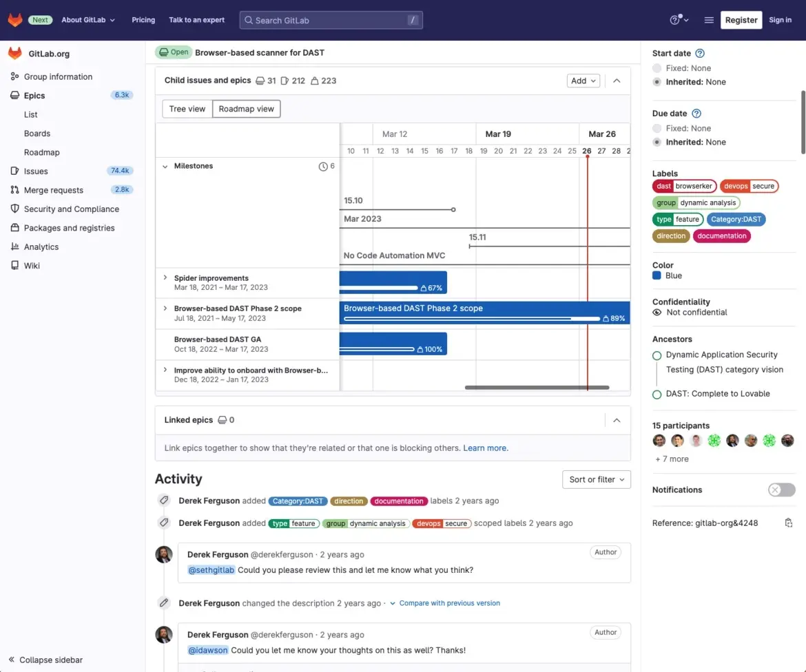This screenshot has width=806, height=672.
Task: Click the DAST: Complete to Lovable ancestor
Action: click(x=718, y=394)
